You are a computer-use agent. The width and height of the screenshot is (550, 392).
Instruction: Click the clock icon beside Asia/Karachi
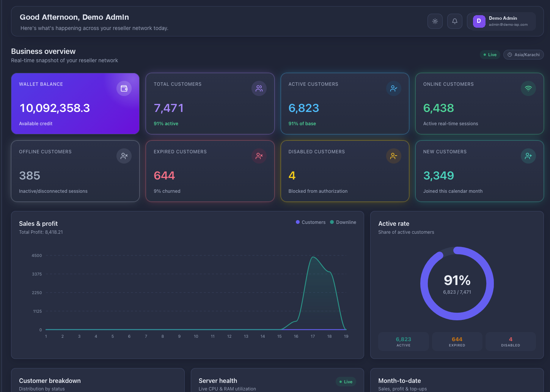tap(510, 55)
